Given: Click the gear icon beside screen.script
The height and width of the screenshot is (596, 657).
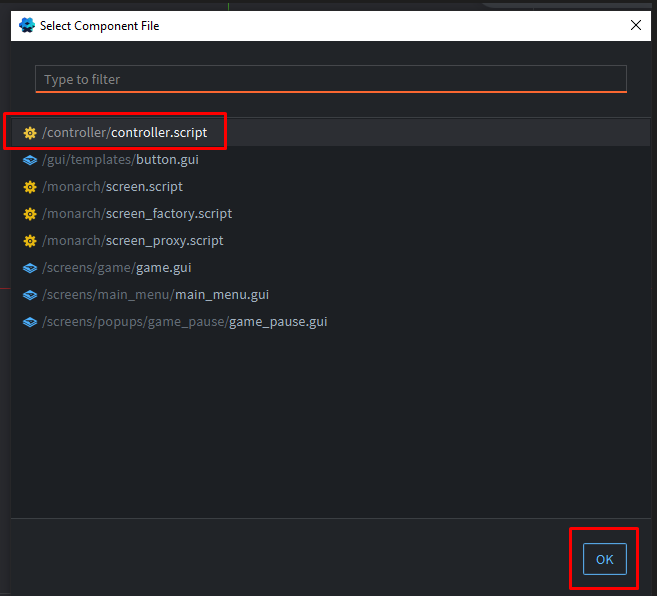Looking at the screenshot, I should 30,187.
